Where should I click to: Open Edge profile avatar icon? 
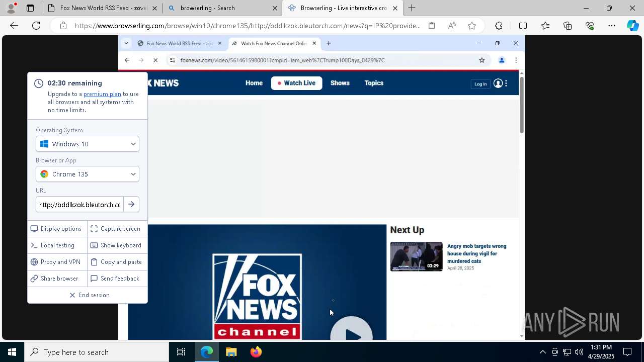coord(11,8)
